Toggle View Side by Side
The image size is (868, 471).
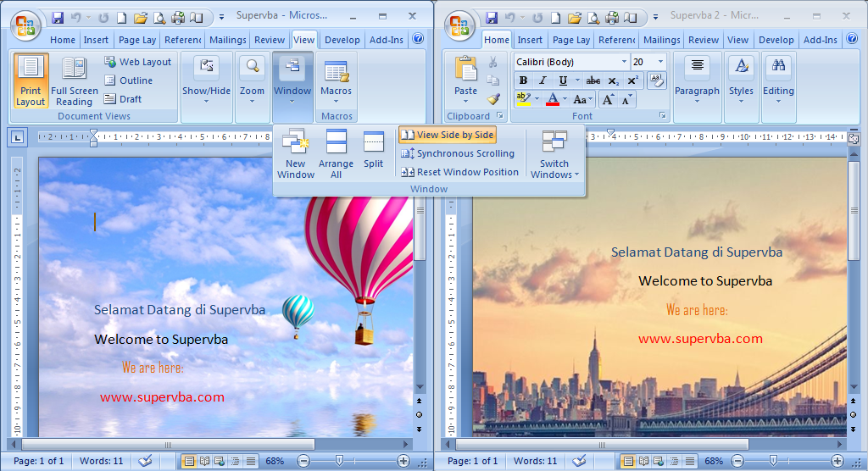pyautogui.click(x=448, y=135)
